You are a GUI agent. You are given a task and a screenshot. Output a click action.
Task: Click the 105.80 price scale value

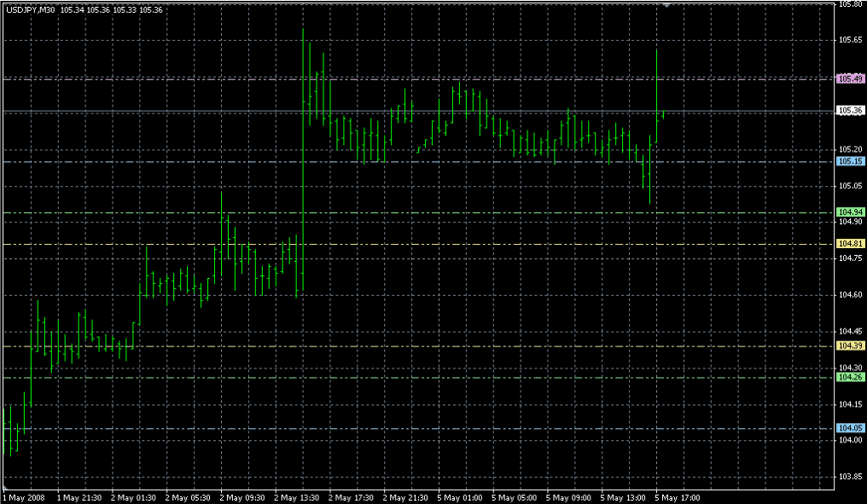[x=848, y=4]
